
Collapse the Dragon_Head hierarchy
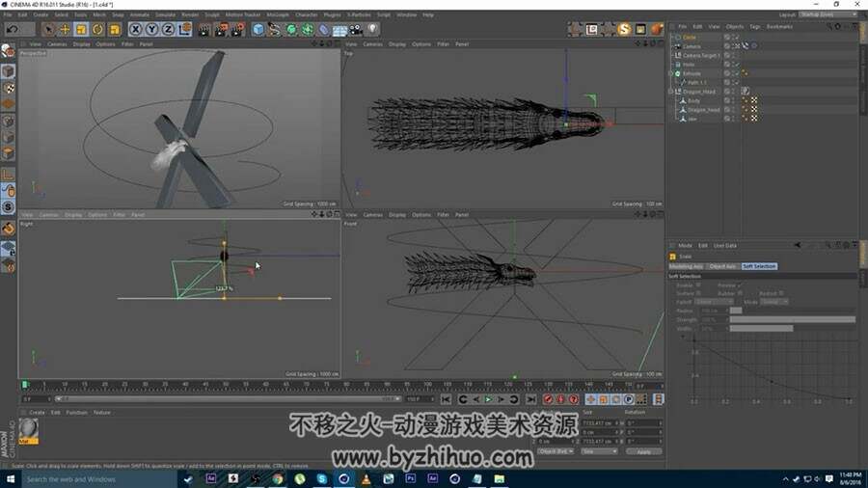pyautogui.click(x=670, y=92)
